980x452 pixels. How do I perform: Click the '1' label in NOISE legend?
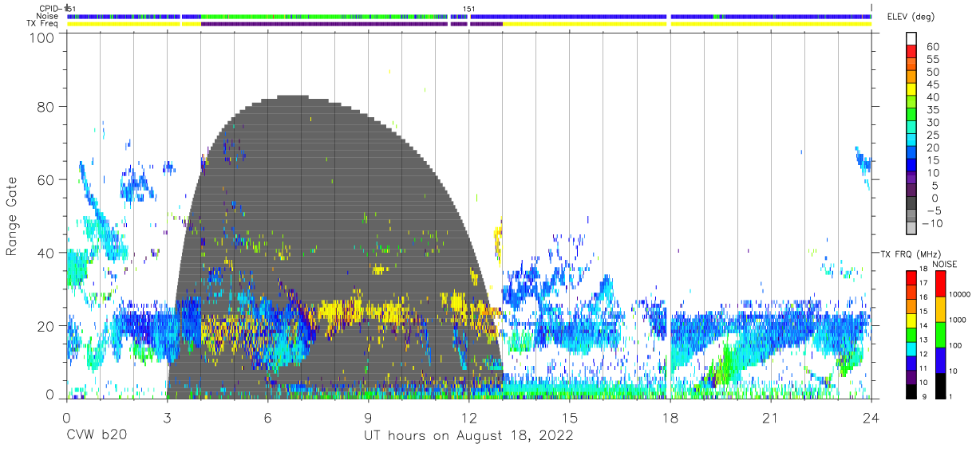pos(950,397)
